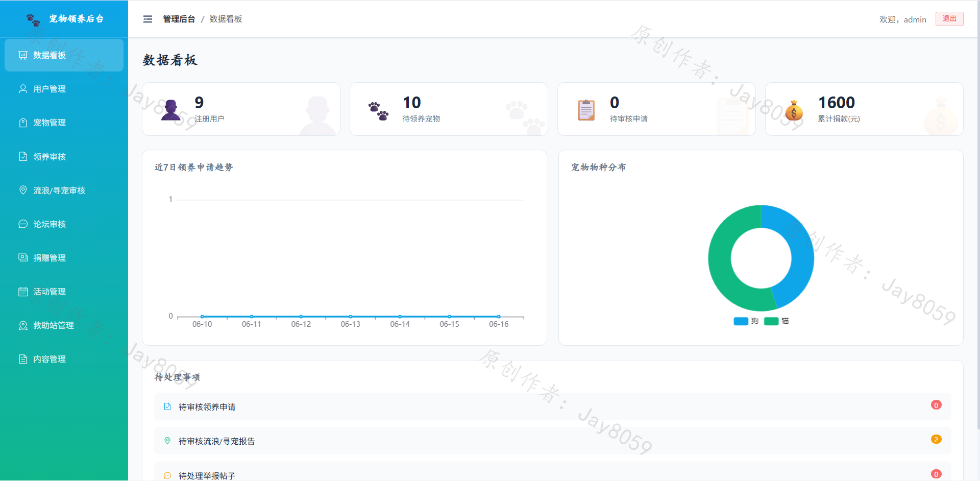Click 管理后台 breadcrumb link
Viewport: 980px width, 481px height.
click(x=179, y=19)
